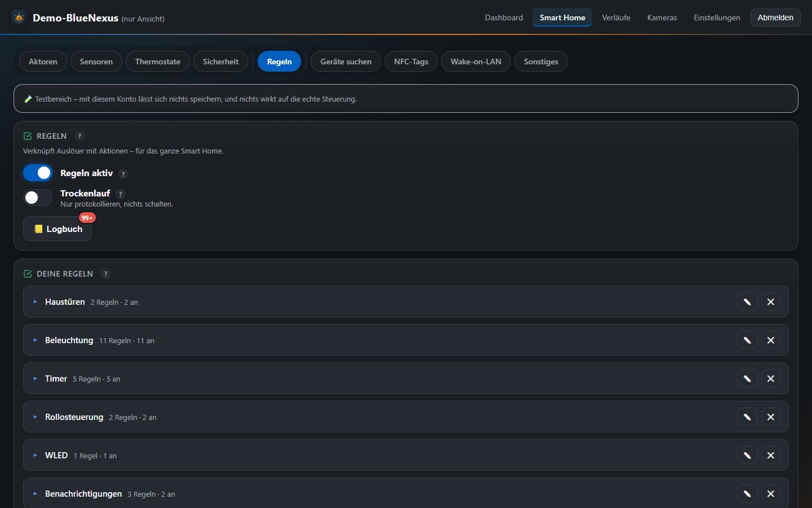Viewport: 812px width, 508px height.
Task: Click the Smart Home navigation item
Action: coord(562,17)
